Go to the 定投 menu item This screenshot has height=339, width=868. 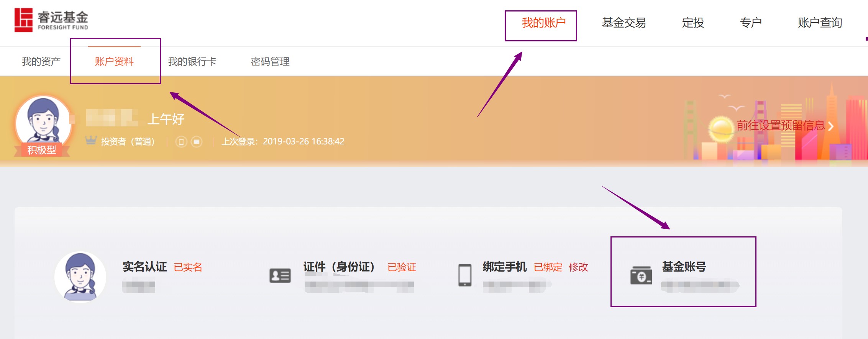coord(693,23)
